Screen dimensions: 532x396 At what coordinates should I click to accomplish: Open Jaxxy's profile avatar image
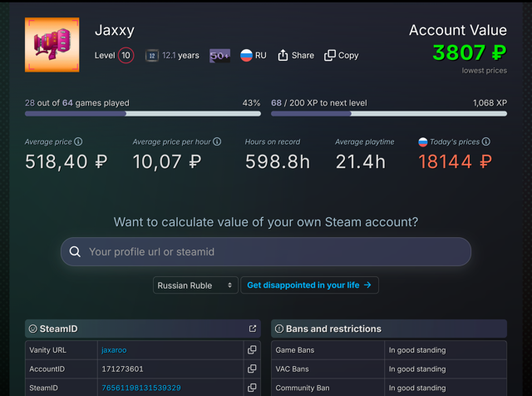click(52, 45)
